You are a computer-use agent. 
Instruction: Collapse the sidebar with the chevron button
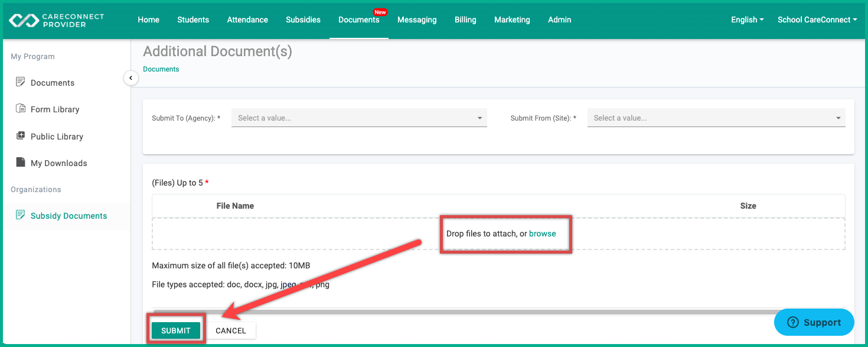pos(130,77)
